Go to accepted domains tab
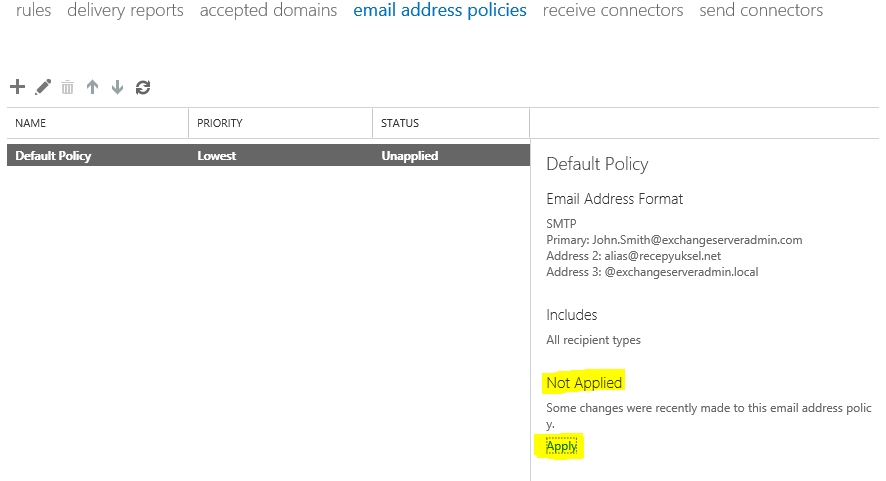The height and width of the screenshot is (481, 886). (268, 10)
